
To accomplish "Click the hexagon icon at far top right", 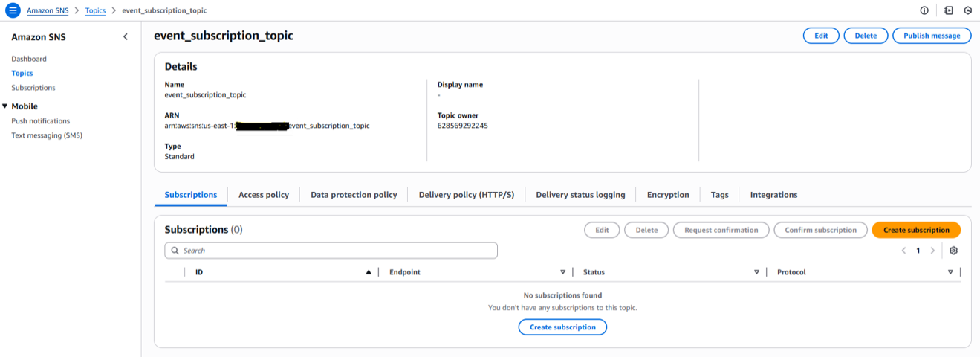I will point(968,10).
